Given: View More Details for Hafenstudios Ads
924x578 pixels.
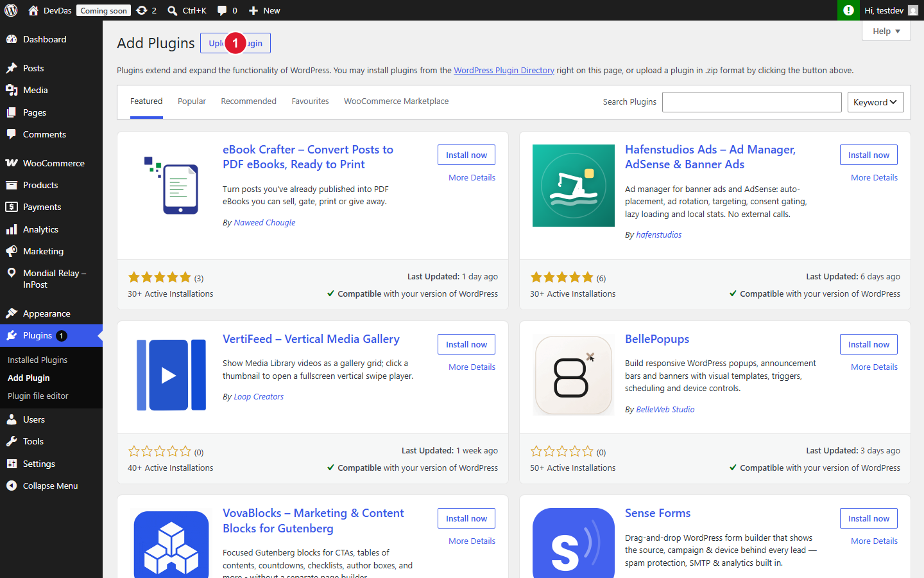Looking at the screenshot, I should click(x=874, y=177).
